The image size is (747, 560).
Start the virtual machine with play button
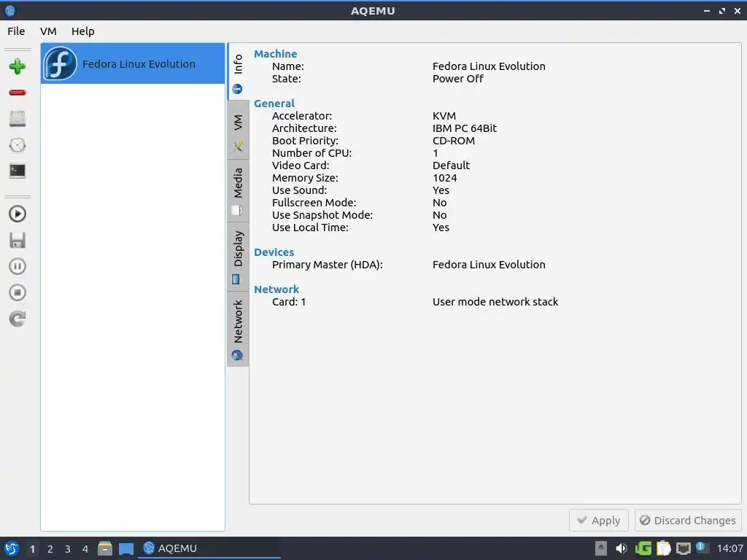point(18,214)
